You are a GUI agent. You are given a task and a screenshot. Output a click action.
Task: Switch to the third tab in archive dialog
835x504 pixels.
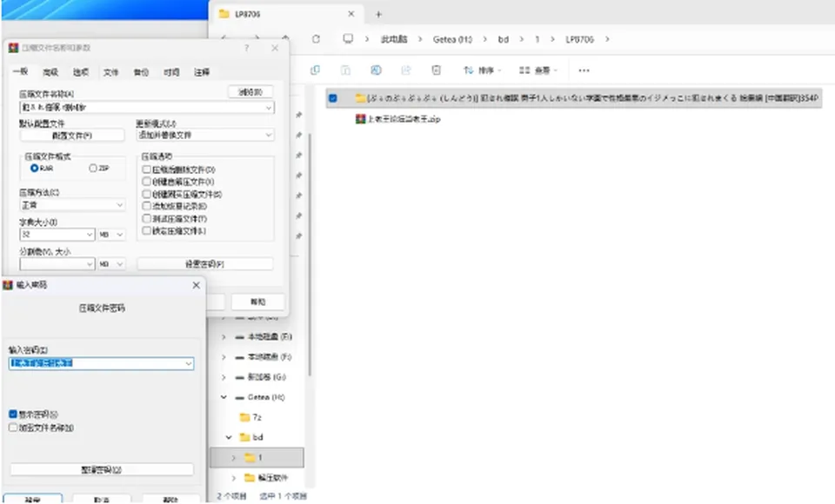(81, 72)
